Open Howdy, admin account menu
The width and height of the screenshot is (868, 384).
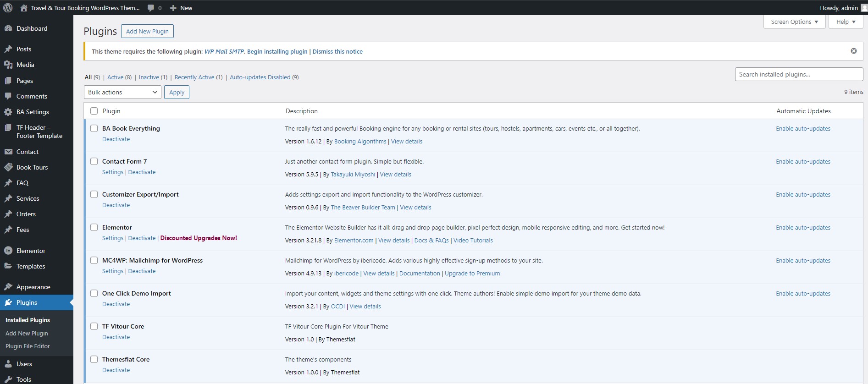click(843, 8)
